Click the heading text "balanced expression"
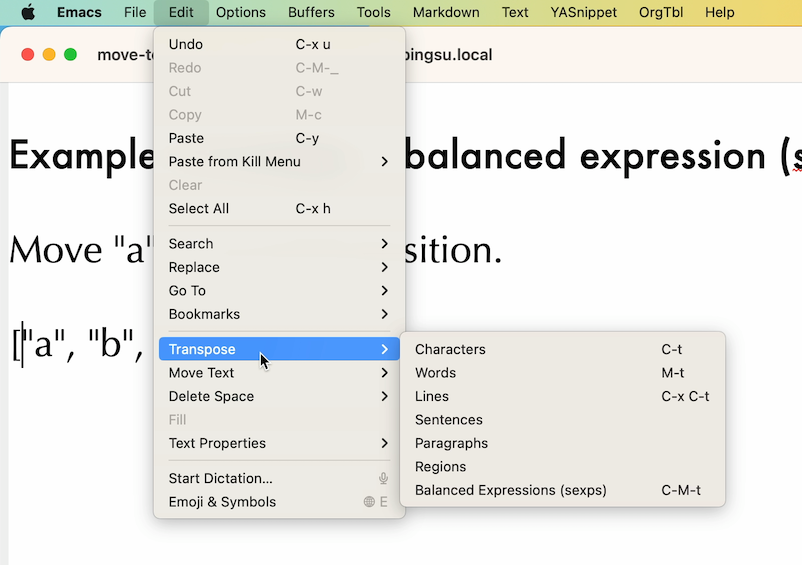 [585, 155]
